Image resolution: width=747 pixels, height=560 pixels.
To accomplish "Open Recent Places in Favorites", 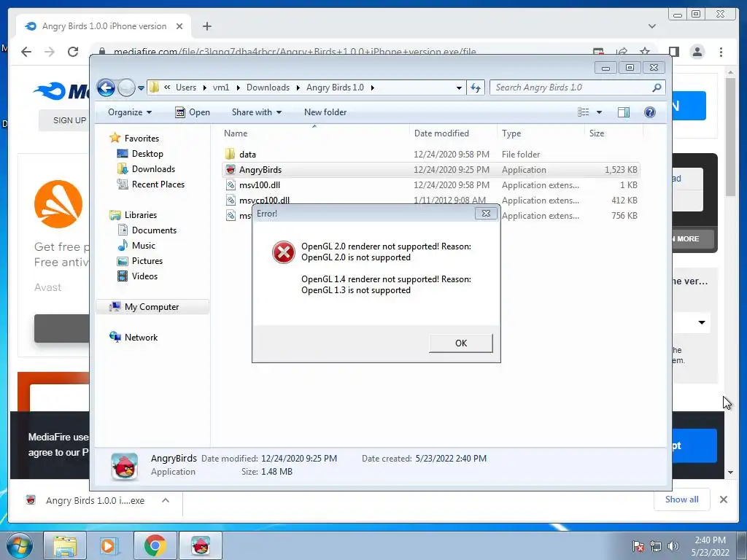I will click(x=158, y=184).
